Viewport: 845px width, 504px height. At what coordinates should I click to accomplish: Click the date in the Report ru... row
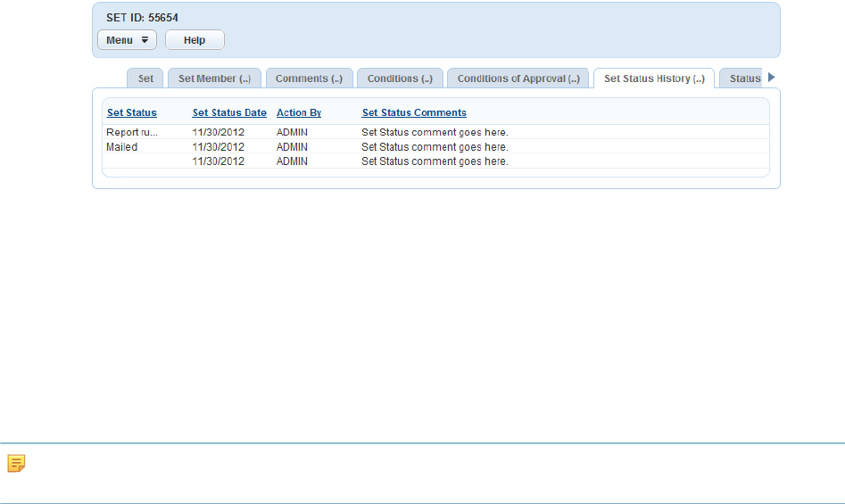tap(219, 132)
